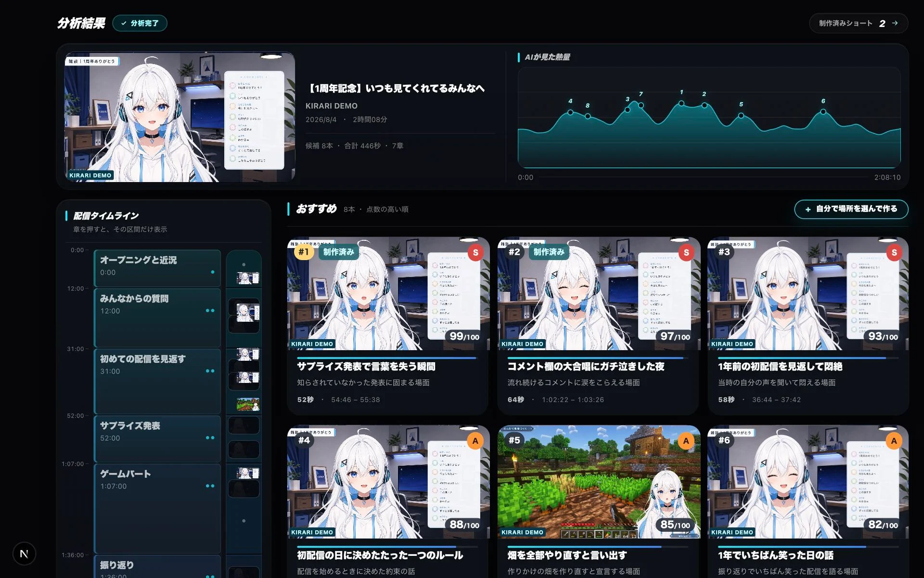Screen dimensions: 924x578
Task: Click the arrow in 制作済みショート button
Action: (x=895, y=23)
